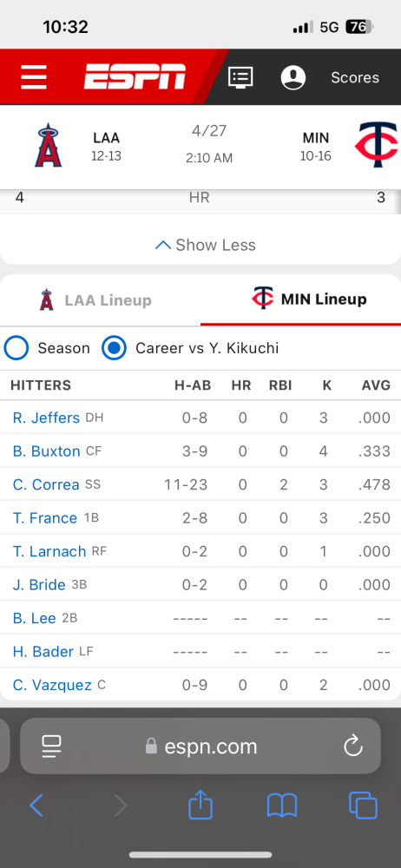Tap the Safari share icon
Image resolution: width=401 pixels, height=868 pixels.
(200, 805)
